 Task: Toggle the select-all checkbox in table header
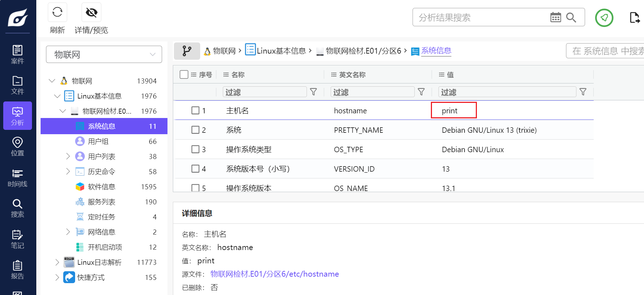(x=184, y=74)
